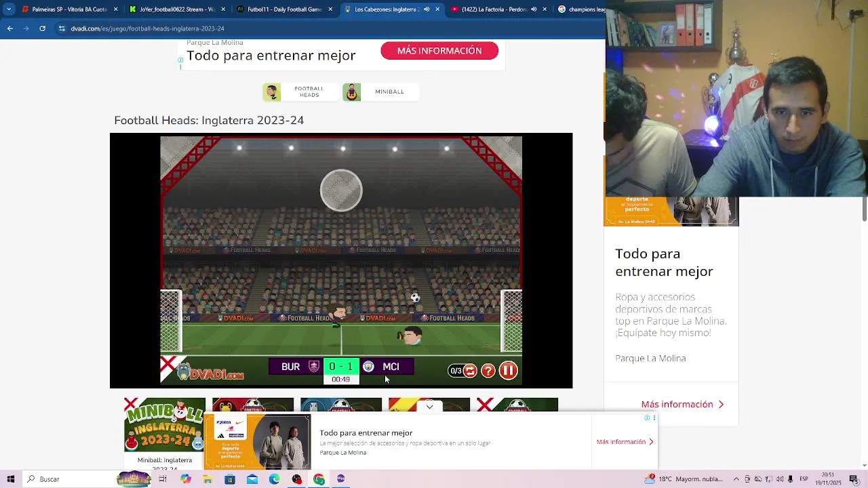Click the BUR team label
The width and height of the screenshot is (868, 488).
click(x=290, y=367)
